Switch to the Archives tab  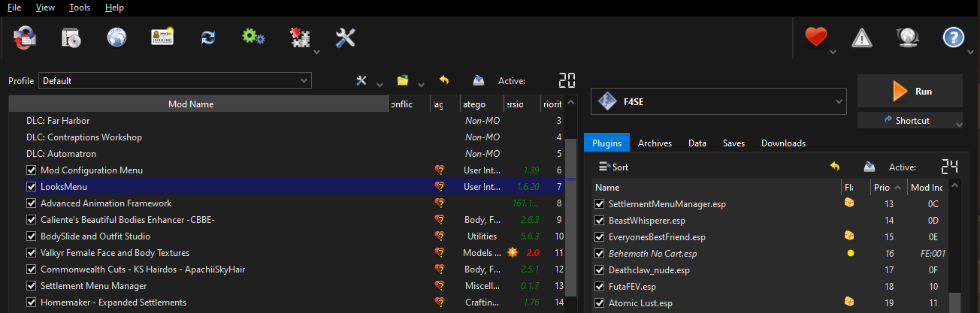[x=655, y=143]
